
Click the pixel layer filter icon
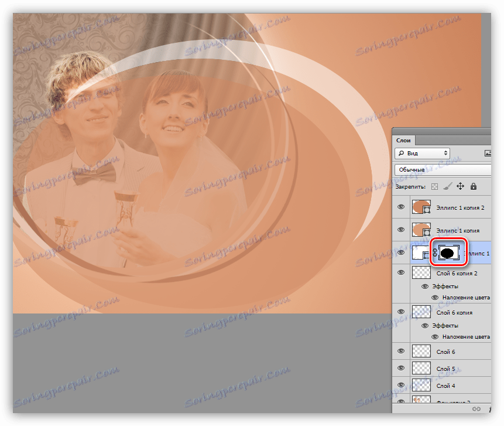[488, 153]
